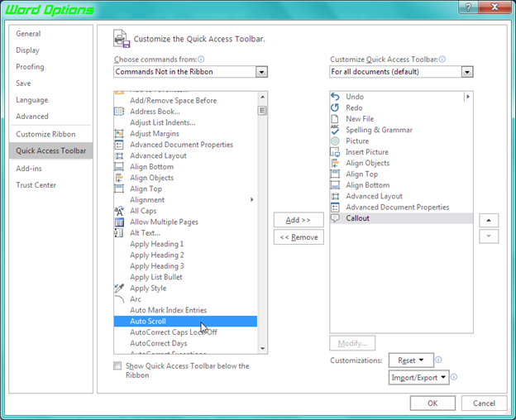Click the Arc shape icon
The height and width of the screenshot is (420, 516).
(119, 299)
